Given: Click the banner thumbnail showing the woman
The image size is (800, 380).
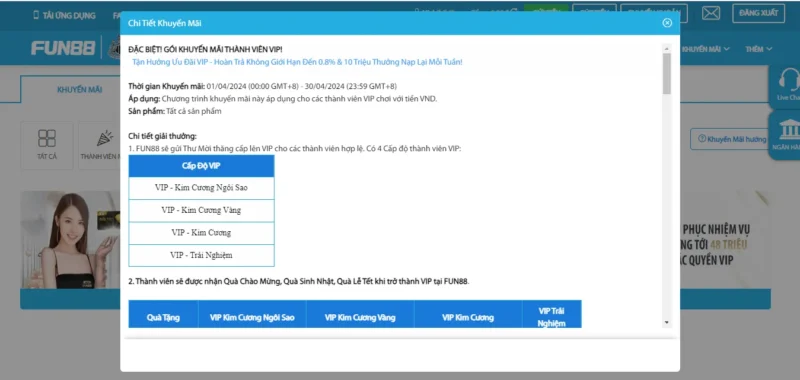Looking at the screenshot, I should [70, 240].
